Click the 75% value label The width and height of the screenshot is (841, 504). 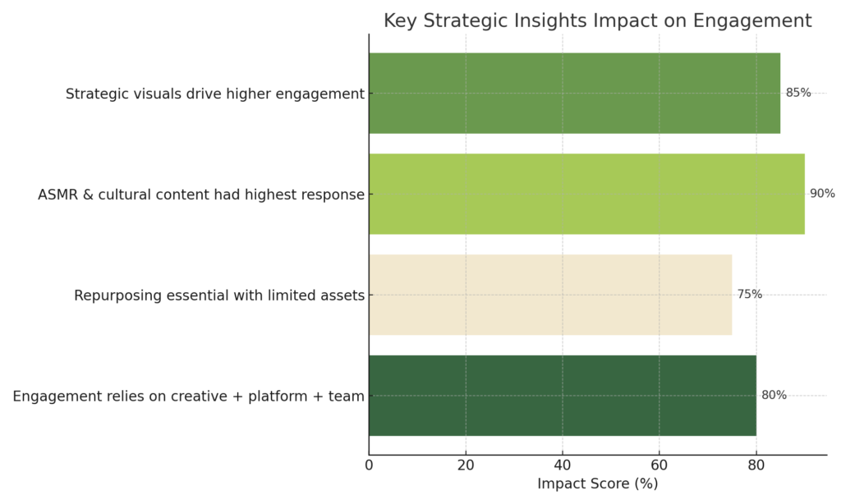749,295
